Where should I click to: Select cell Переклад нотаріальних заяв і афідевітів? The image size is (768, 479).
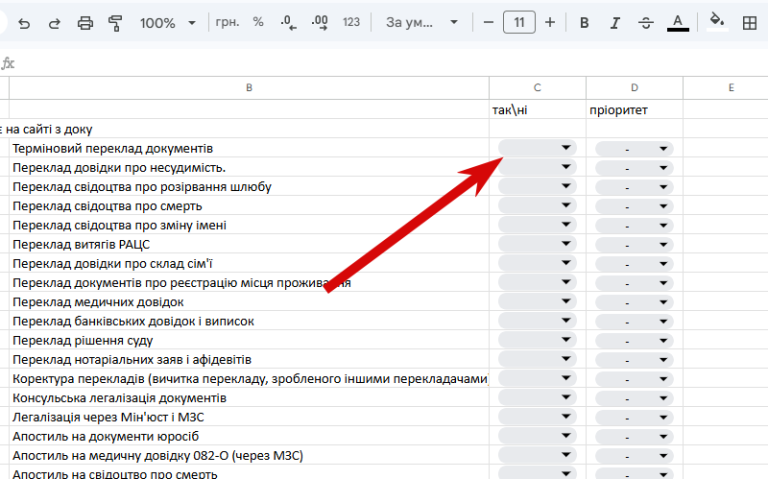249,359
